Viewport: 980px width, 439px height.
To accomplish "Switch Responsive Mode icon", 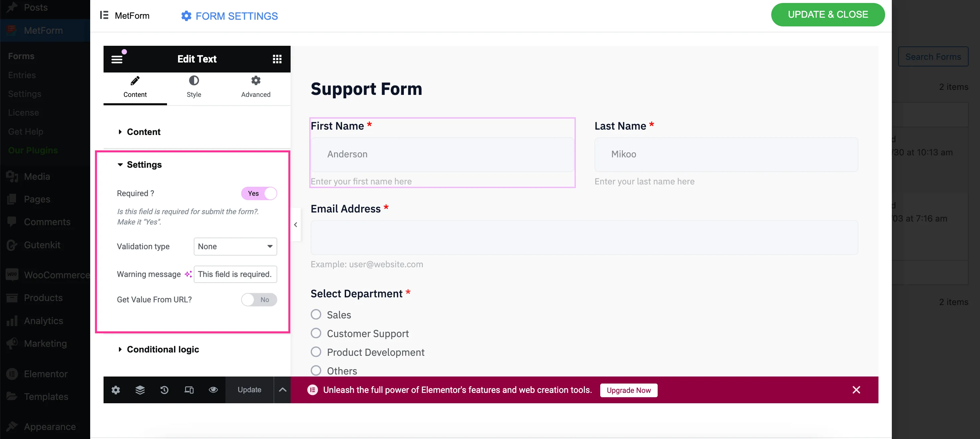I will pos(189,390).
